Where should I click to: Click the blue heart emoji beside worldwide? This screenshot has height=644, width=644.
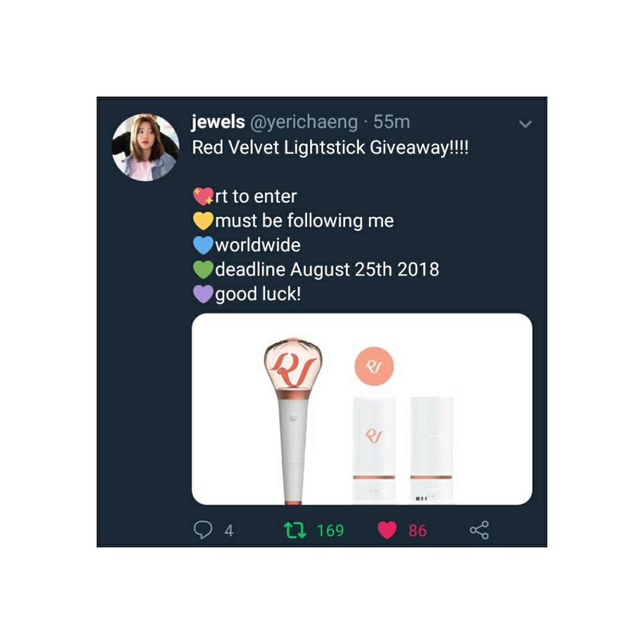203,245
